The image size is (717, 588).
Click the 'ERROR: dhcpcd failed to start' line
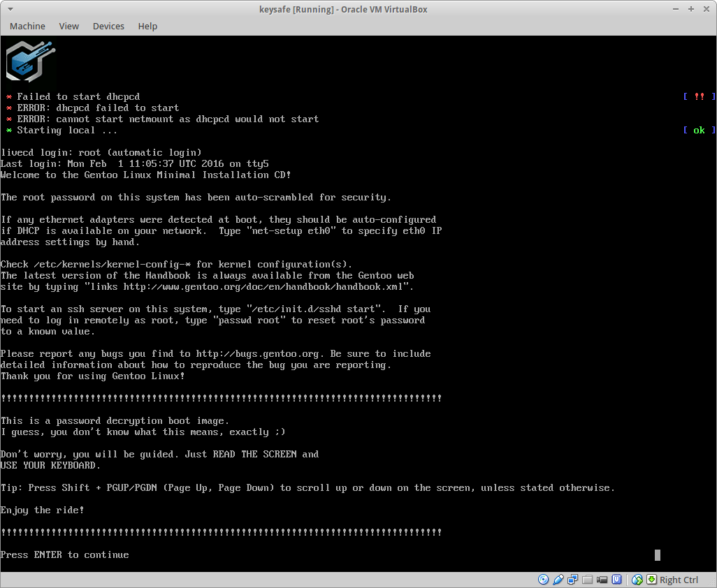tap(99, 108)
